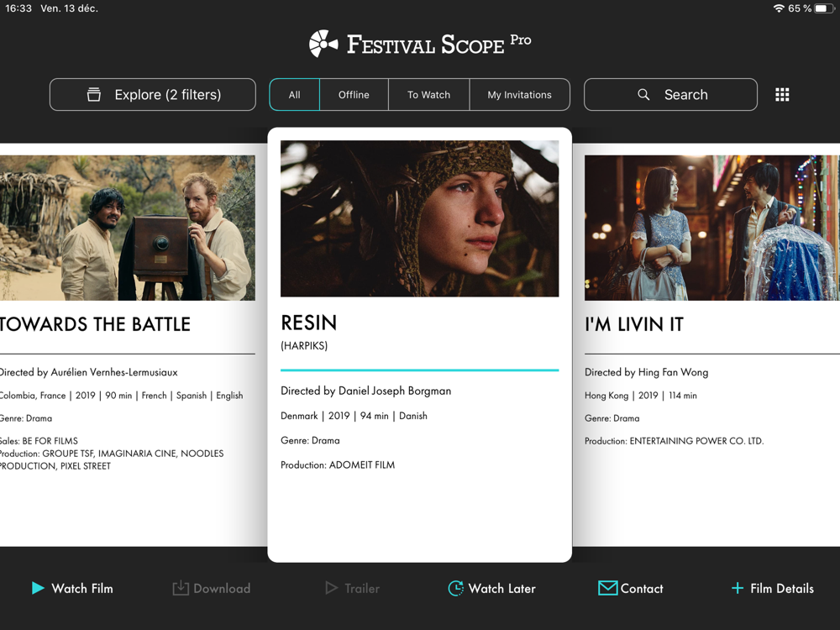Click the RESIN title
840x630 pixels.
[x=308, y=323]
